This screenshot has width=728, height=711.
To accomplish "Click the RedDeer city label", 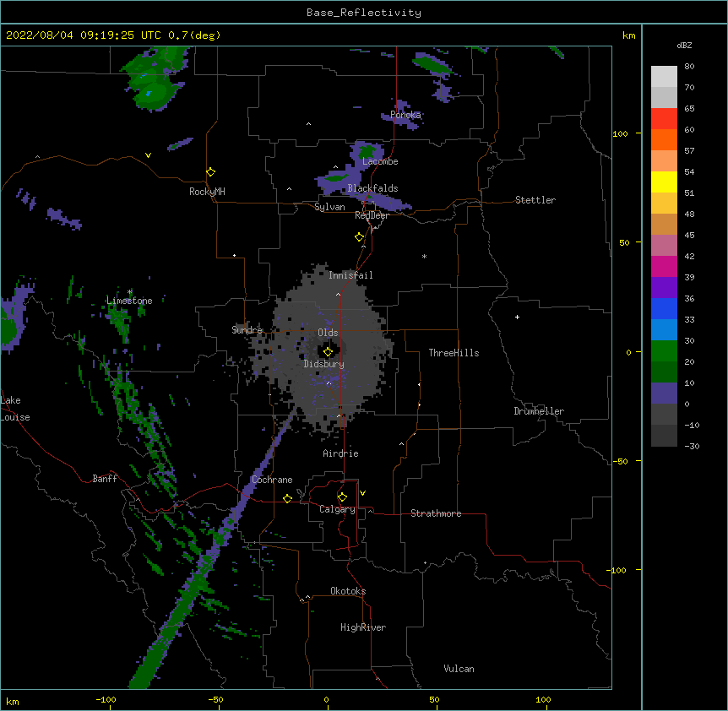I will pos(372,215).
